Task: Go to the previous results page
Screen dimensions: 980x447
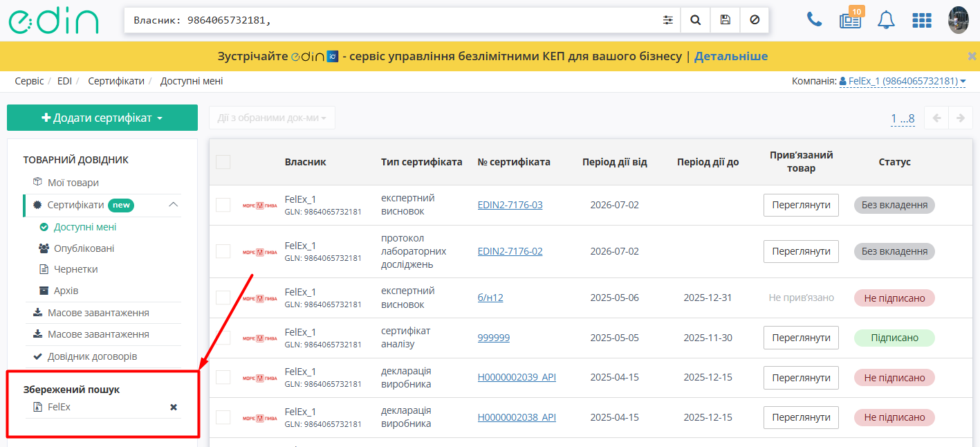Action: click(x=937, y=118)
